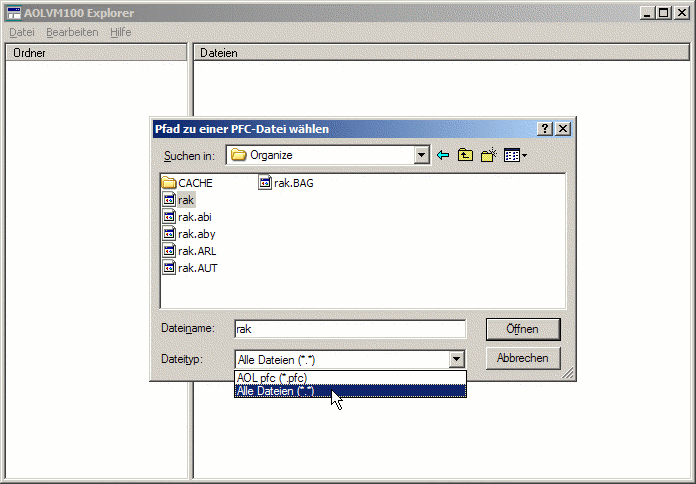This screenshot has width=696, height=484.
Task: Open the view menu dropdown icon
Action: coord(515,155)
